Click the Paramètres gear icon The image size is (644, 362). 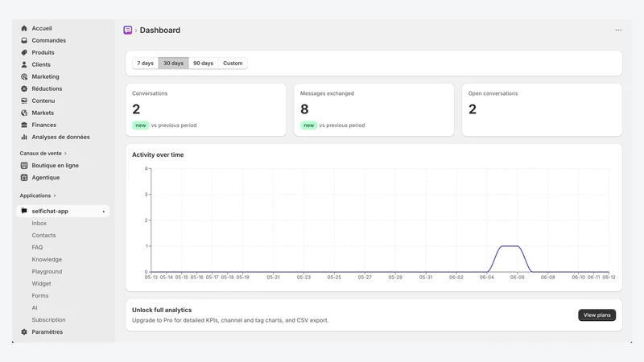coord(24,331)
